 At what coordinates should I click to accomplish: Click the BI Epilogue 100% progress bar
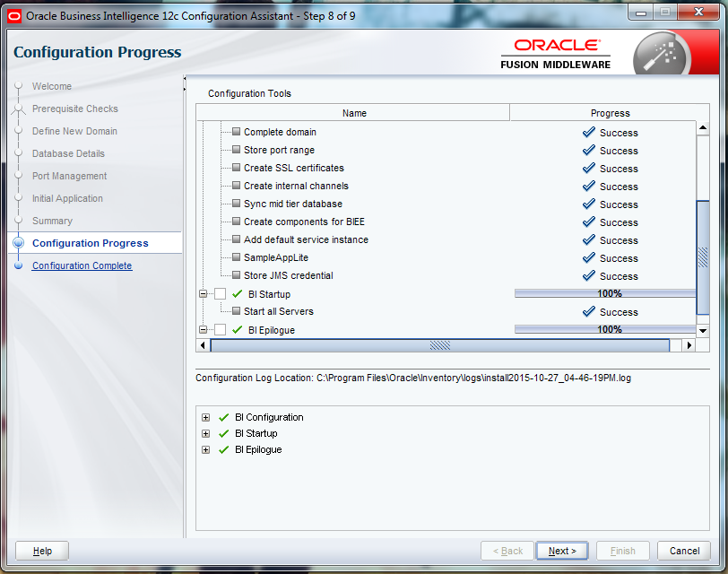(605, 329)
